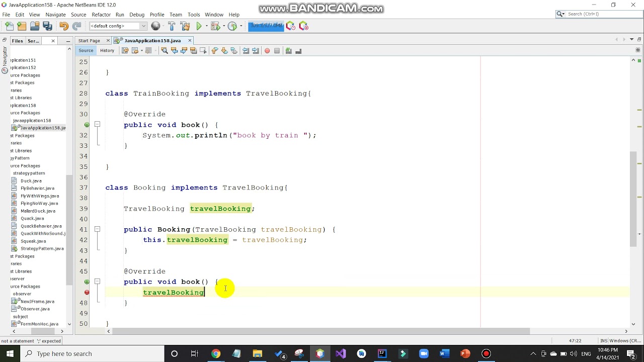Switch to Source view
This screenshot has height=362, width=644.
point(86,50)
